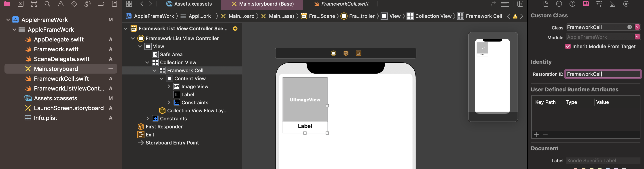Image resolution: width=644 pixels, height=169 pixels.
Task: Open the Source Control navigator
Action: tap(21, 4)
